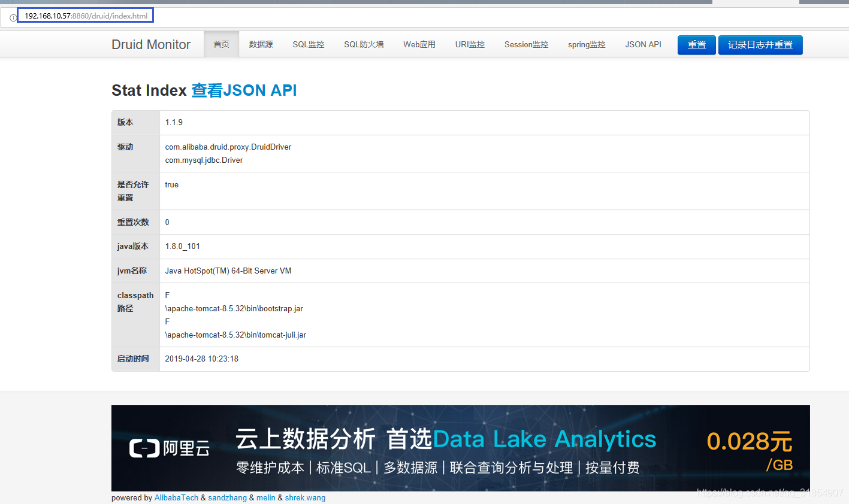849x504 pixels.
Task: Click com.mysql.jdbc.Driver text
Action: 204,160
